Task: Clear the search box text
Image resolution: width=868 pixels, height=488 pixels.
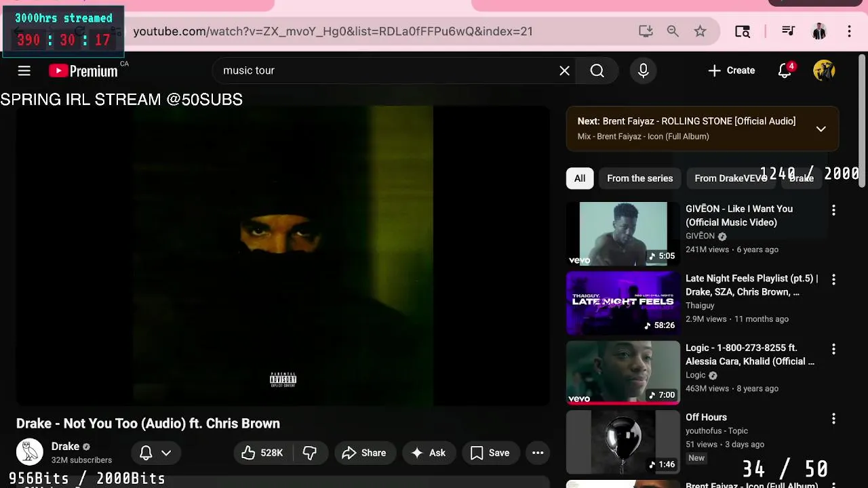Action: coord(564,70)
